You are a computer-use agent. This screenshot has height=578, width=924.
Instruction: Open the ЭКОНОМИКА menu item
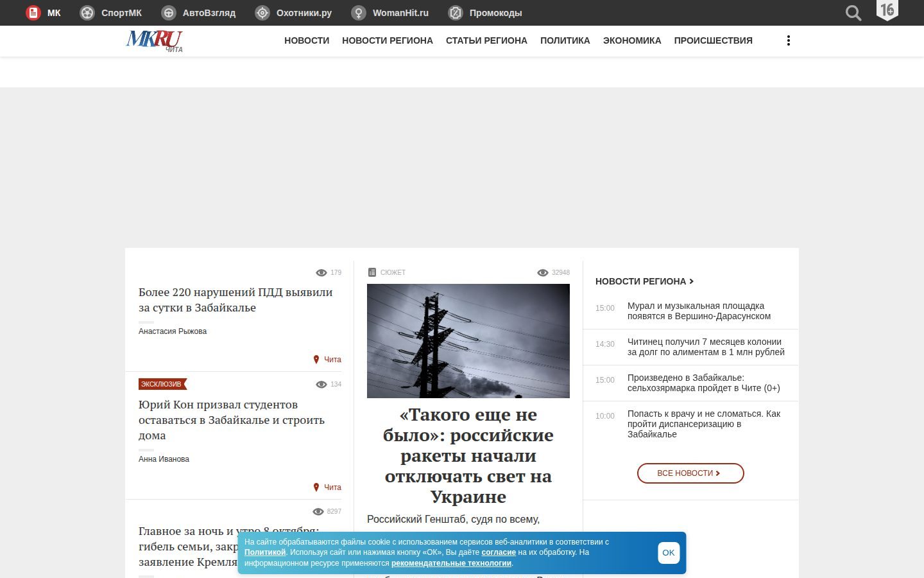[632, 40]
